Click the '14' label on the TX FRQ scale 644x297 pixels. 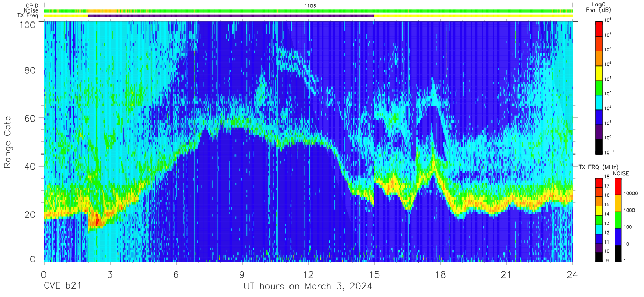[x=607, y=215]
